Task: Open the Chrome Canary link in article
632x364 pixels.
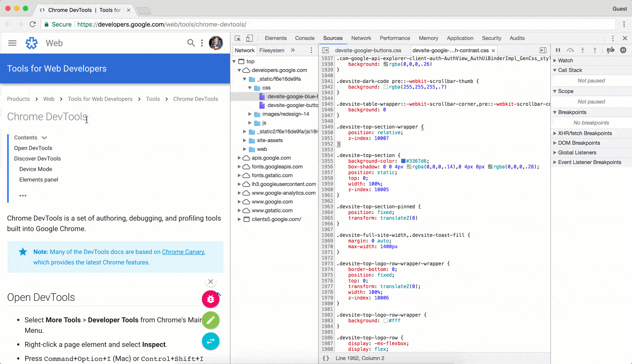Action: pos(183,252)
